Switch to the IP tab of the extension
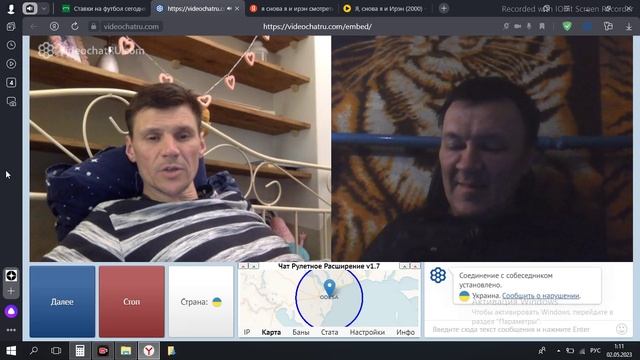 point(247,332)
